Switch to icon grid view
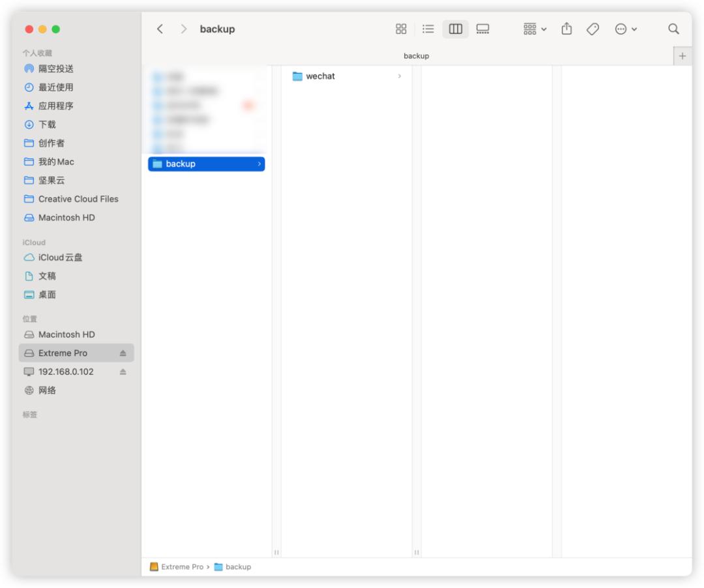Viewport: 704px width, 588px height. [x=401, y=29]
